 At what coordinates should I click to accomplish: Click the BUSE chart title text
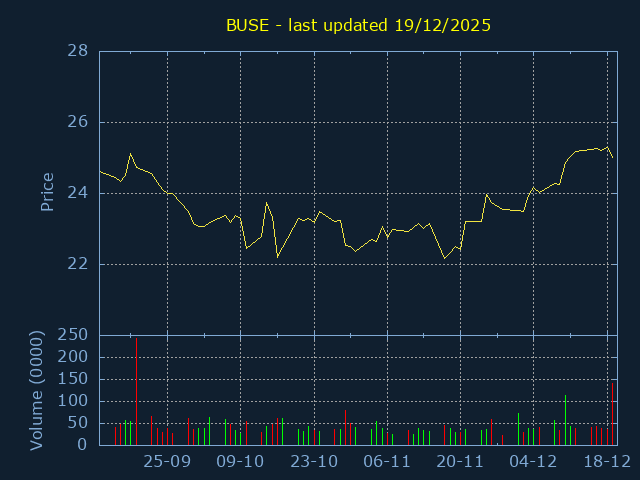coord(358,25)
